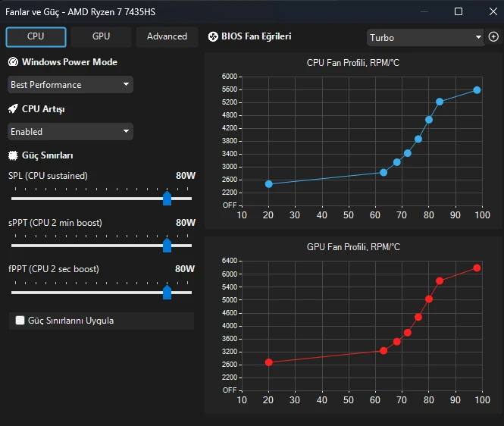Select CPU fan curve point at 20°C
504x426 pixels.
click(x=269, y=184)
